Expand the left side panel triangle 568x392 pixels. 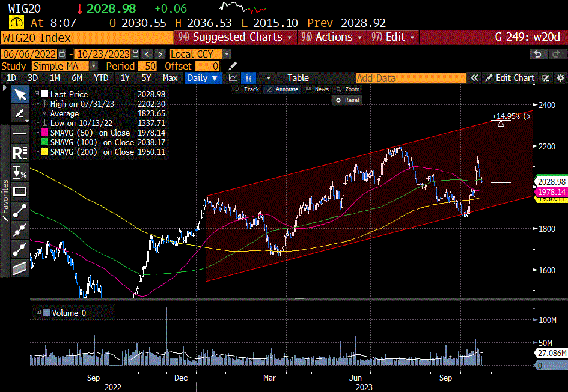tap(4, 88)
